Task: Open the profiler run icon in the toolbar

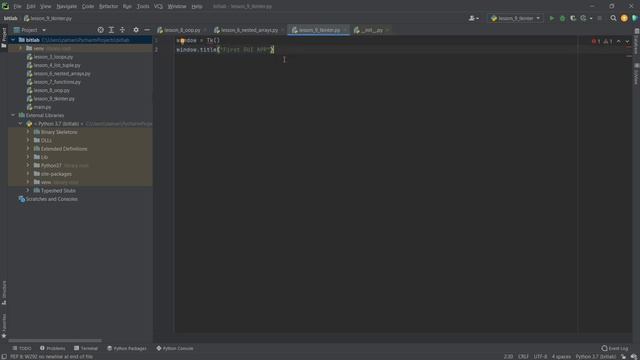Action: tap(584, 18)
